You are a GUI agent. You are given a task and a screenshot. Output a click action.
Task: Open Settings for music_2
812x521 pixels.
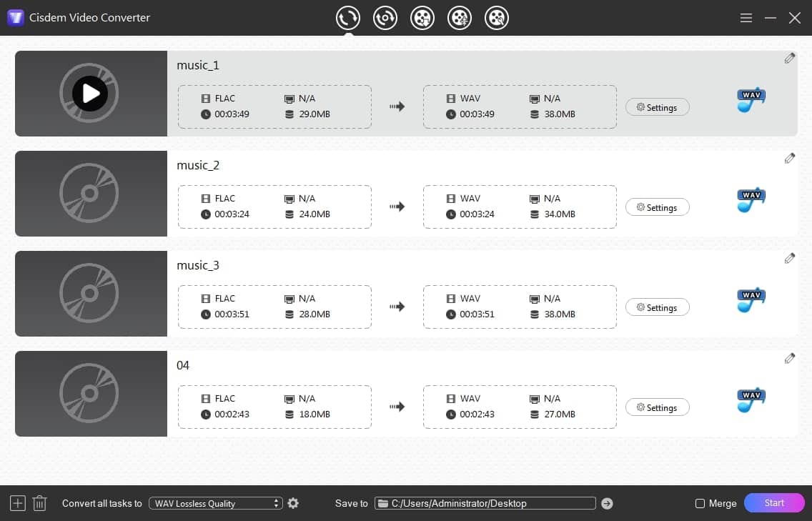point(657,207)
